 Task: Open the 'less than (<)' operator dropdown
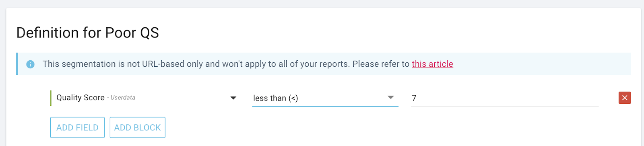[325, 98]
